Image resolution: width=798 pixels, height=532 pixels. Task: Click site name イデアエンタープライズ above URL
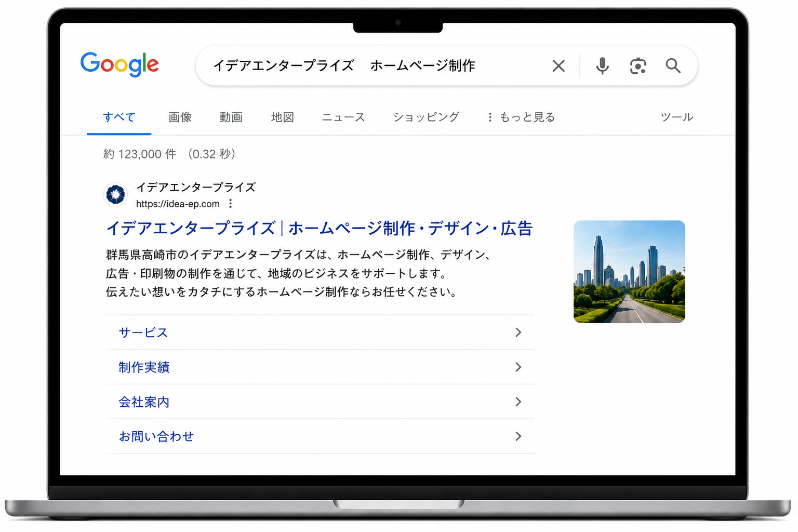coord(196,187)
